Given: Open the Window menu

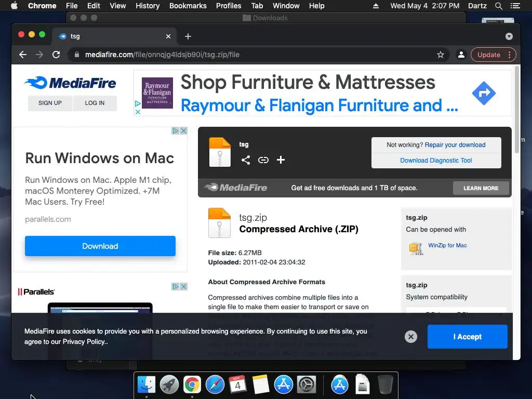Looking at the screenshot, I should pyautogui.click(x=286, y=6).
